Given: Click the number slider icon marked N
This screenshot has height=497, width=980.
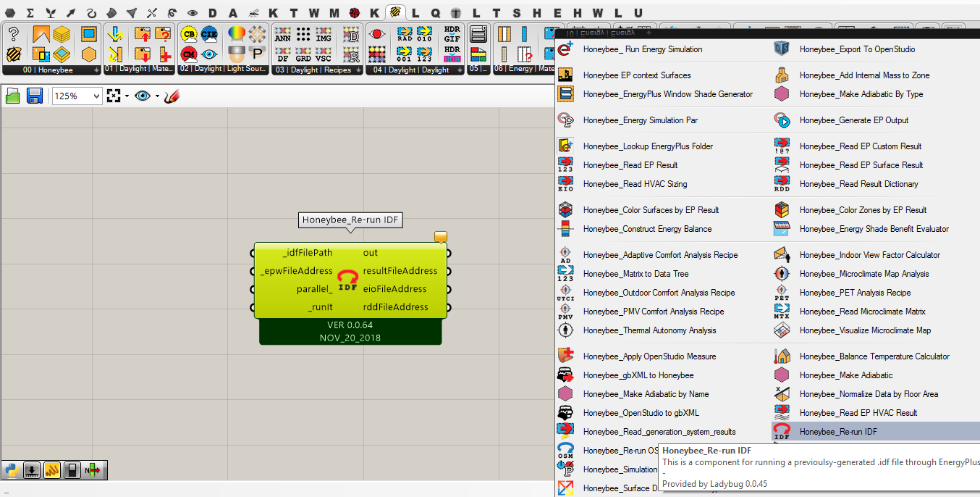Looking at the screenshot, I should pos(93,470).
